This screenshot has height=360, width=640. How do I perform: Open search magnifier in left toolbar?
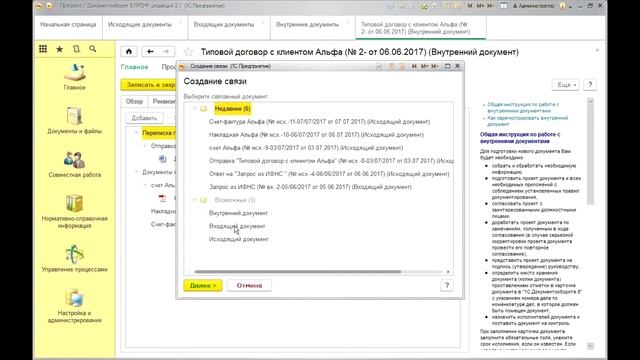click(x=93, y=49)
